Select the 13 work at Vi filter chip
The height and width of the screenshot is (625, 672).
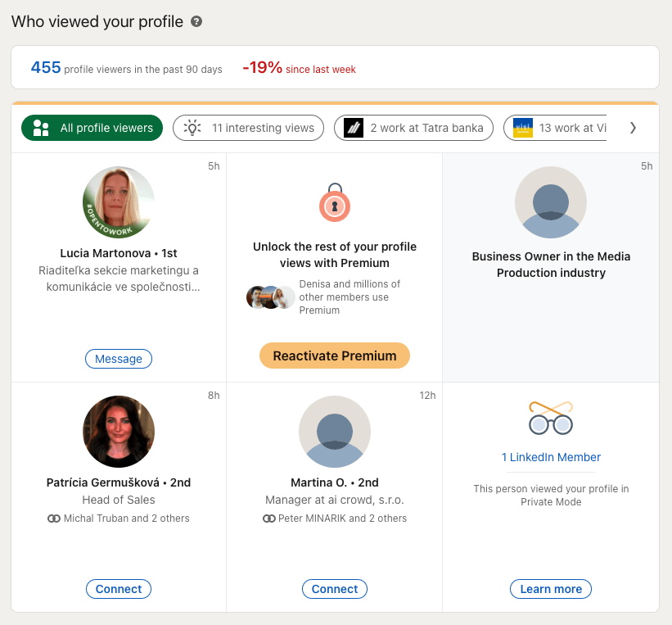point(555,128)
